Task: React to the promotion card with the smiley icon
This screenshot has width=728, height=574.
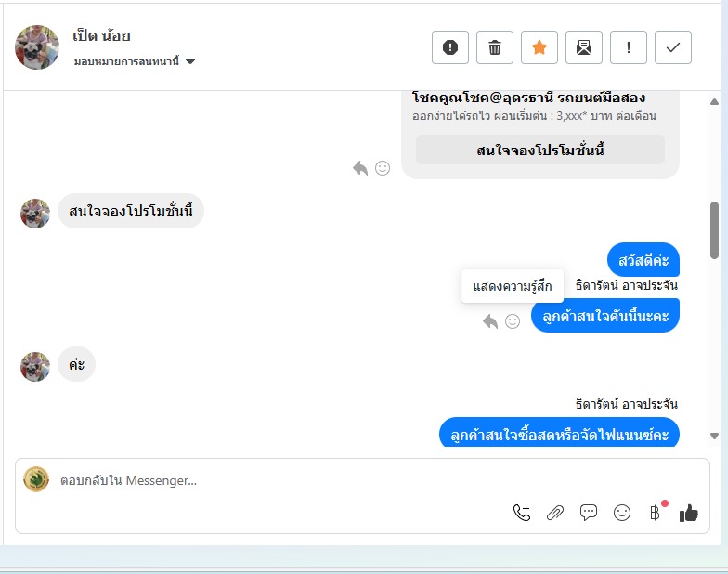Action: tap(383, 167)
